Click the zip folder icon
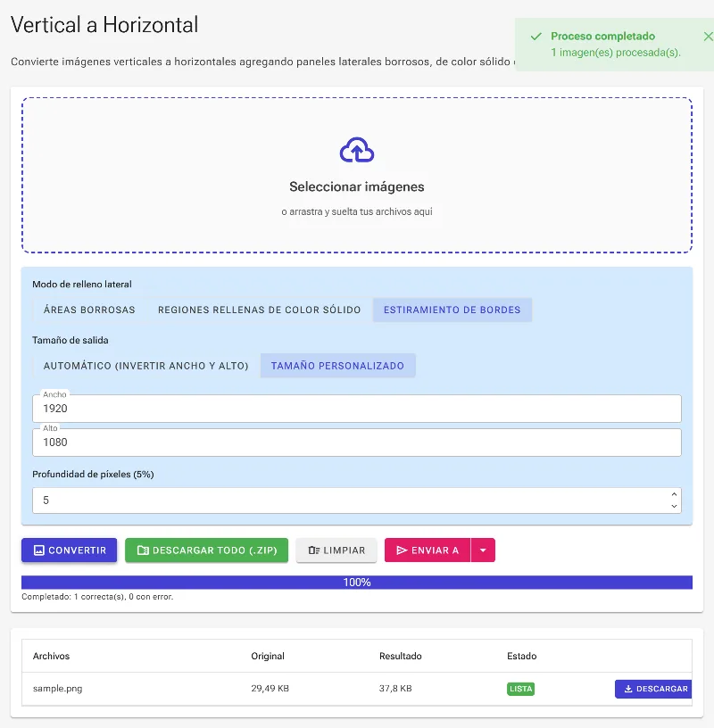Screen dimensions: 714x728 pos(143,550)
